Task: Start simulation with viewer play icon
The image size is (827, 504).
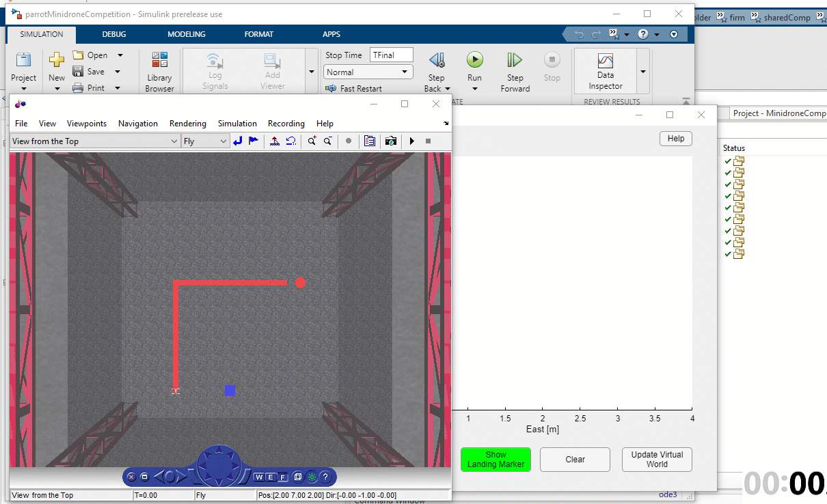Action: [412, 141]
